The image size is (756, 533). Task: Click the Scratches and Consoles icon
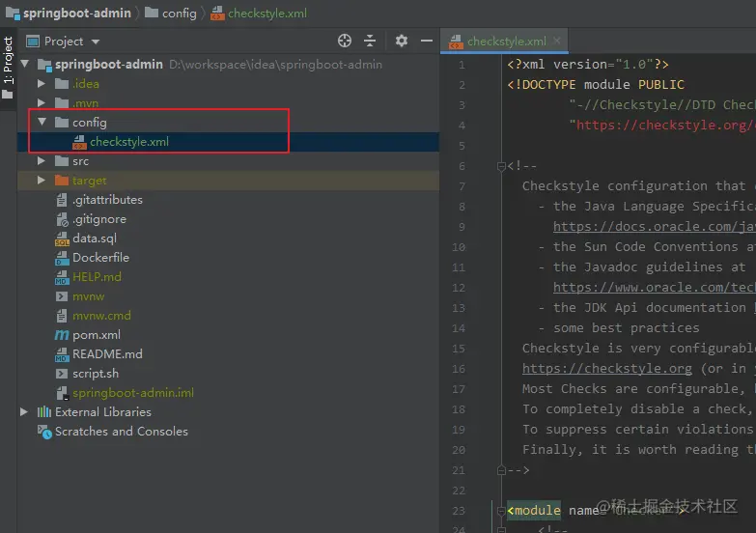tap(44, 432)
